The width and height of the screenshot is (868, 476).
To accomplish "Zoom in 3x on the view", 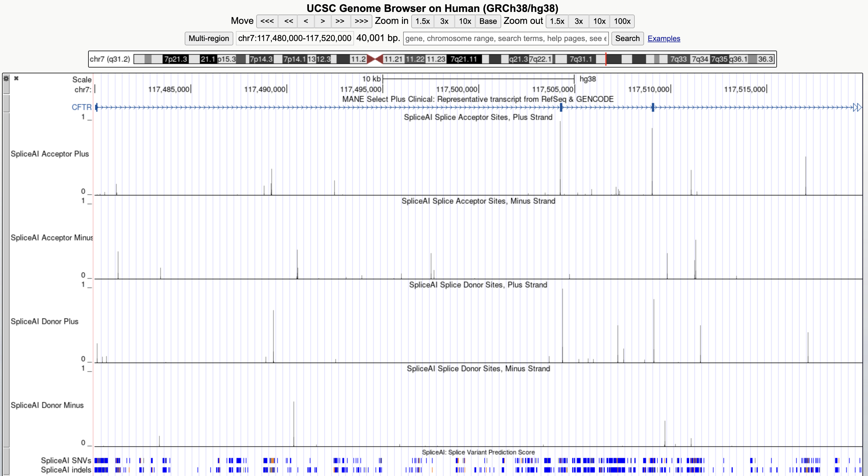I will tap(444, 21).
